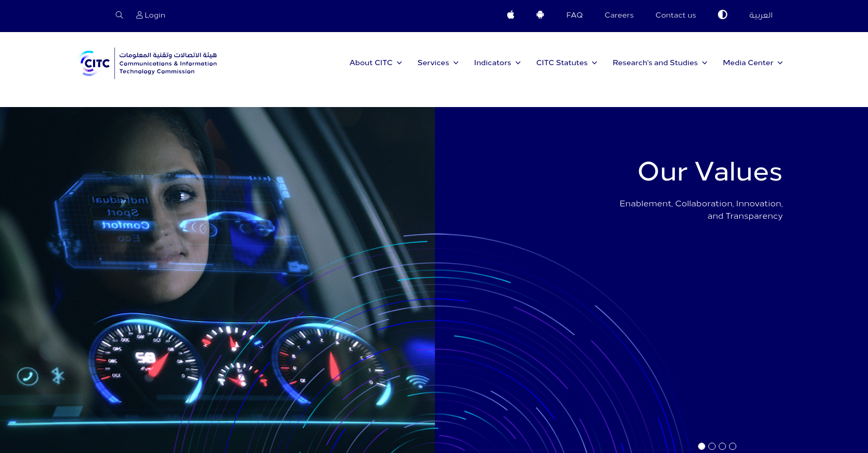Open the About CITC menu
The width and height of the screenshot is (868, 453).
pyautogui.click(x=371, y=63)
